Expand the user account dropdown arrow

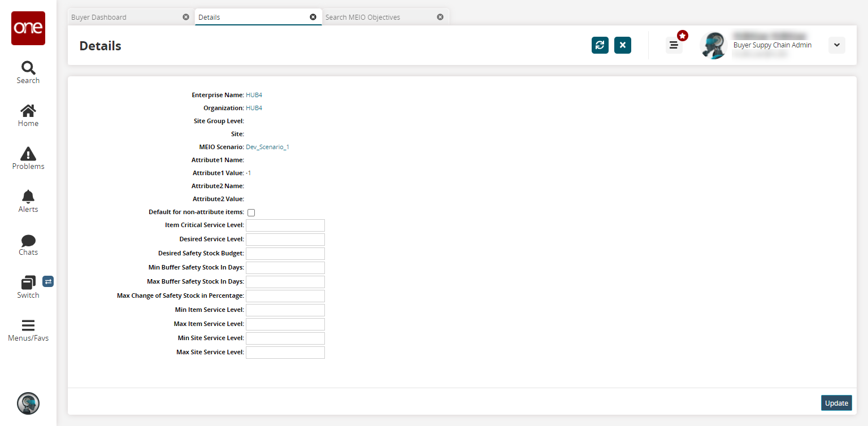pos(837,45)
